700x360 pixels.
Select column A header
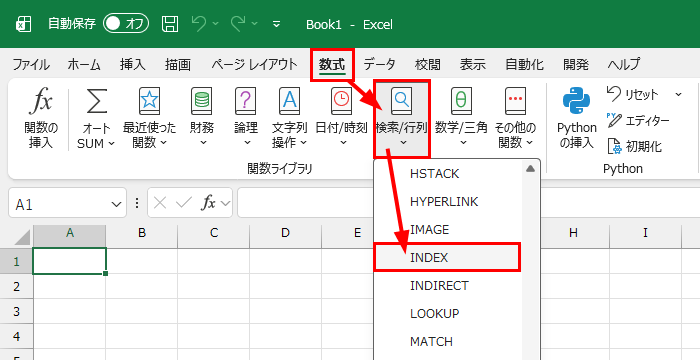70,236
